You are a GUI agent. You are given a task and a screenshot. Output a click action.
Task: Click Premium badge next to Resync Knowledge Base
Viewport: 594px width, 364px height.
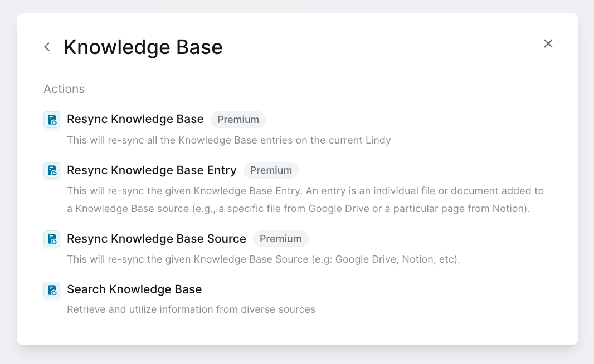click(238, 120)
